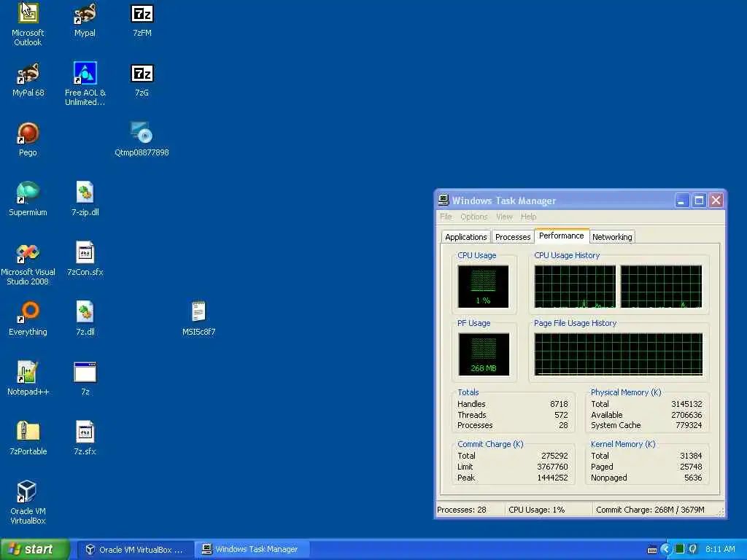Viewport: 747px width, 560px height.
Task: Click the CPU Usage gauge
Action: [483, 286]
